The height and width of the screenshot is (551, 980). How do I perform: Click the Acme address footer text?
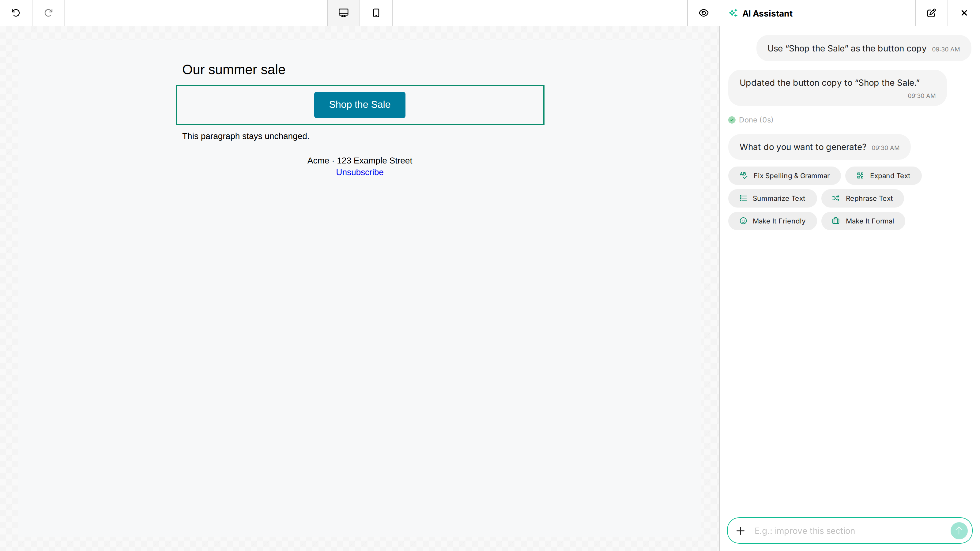point(360,160)
